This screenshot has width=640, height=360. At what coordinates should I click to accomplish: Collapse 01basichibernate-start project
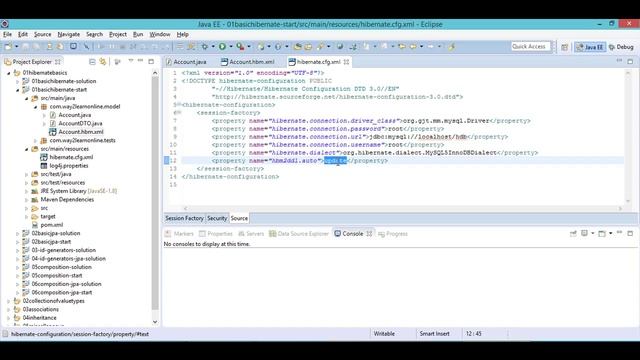[18, 90]
